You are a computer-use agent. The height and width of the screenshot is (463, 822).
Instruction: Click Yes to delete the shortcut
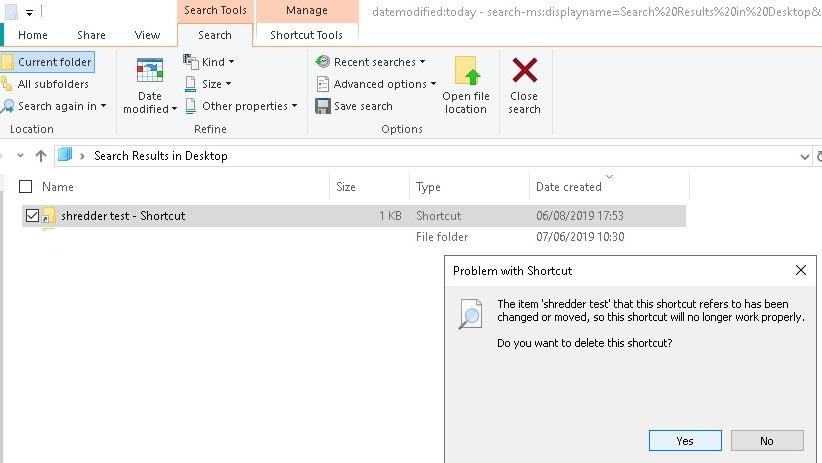pyautogui.click(x=685, y=440)
